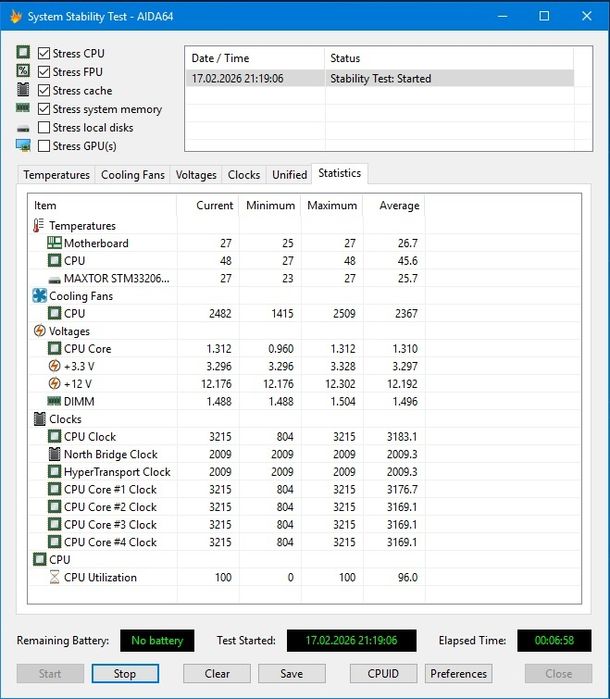Image resolution: width=610 pixels, height=699 pixels.
Task: Click the Test Started timestamp display
Action: (x=351, y=641)
